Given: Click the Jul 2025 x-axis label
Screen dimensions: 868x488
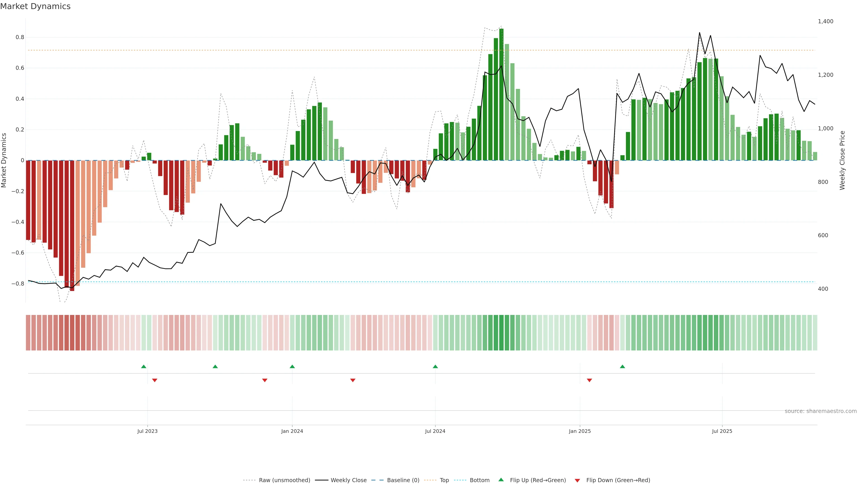Looking at the screenshot, I should [722, 431].
